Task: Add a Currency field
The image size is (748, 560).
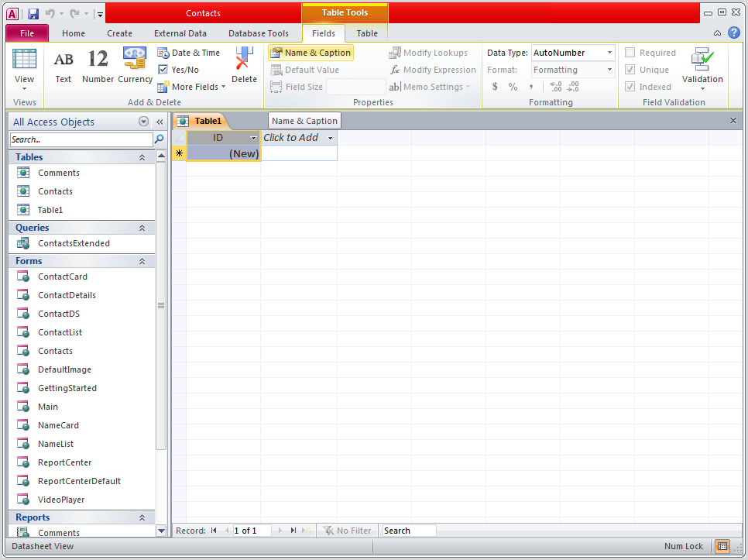Action: [x=134, y=66]
